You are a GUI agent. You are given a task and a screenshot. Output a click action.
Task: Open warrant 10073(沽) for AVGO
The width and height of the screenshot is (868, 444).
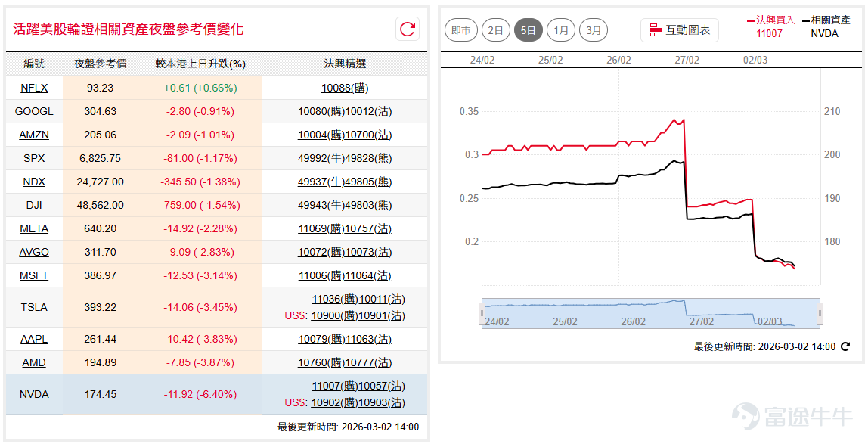point(368,252)
